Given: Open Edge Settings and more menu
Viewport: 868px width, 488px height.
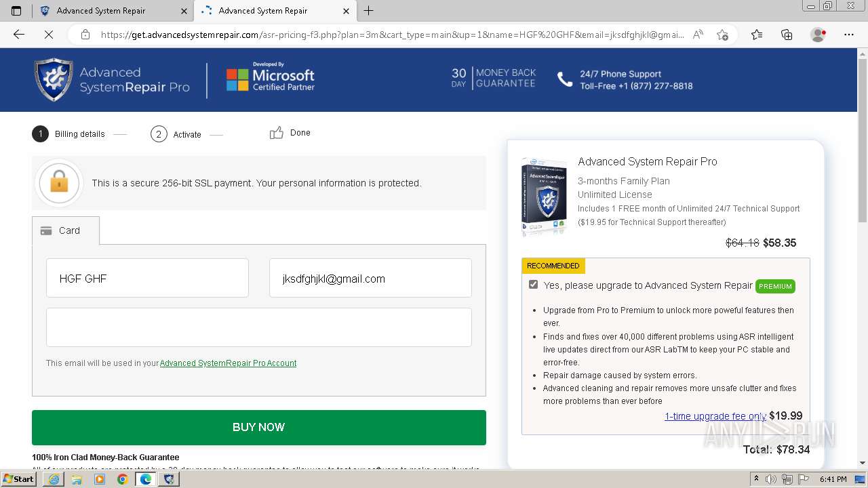Looking at the screenshot, I should [848, 35].
